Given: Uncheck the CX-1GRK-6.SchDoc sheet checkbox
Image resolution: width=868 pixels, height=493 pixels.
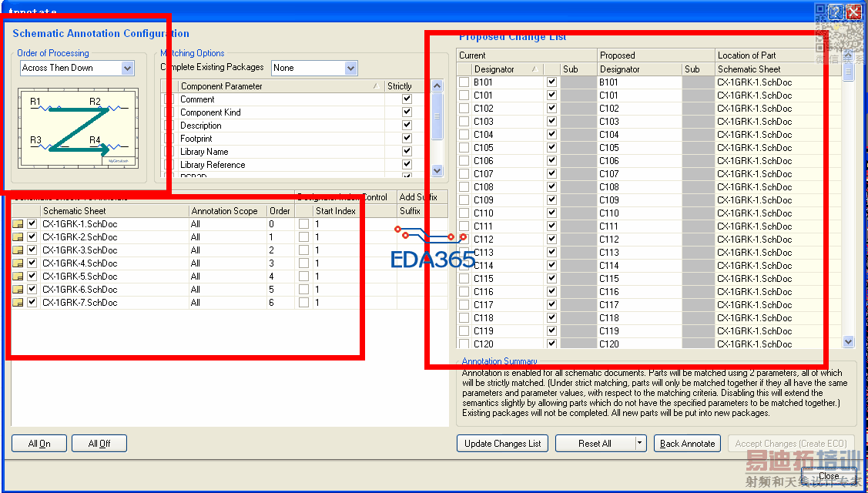Looking at the screenshot, I should 32,289.
